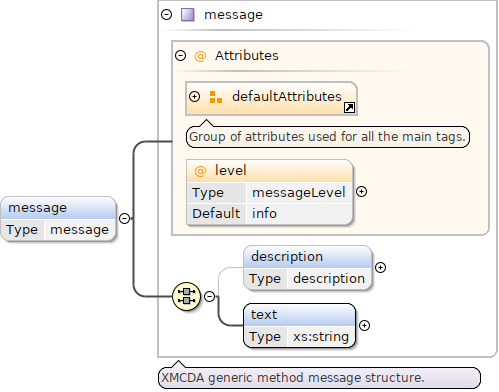Click the Default label in level table

pyautogui.click(x=216, y=213)
